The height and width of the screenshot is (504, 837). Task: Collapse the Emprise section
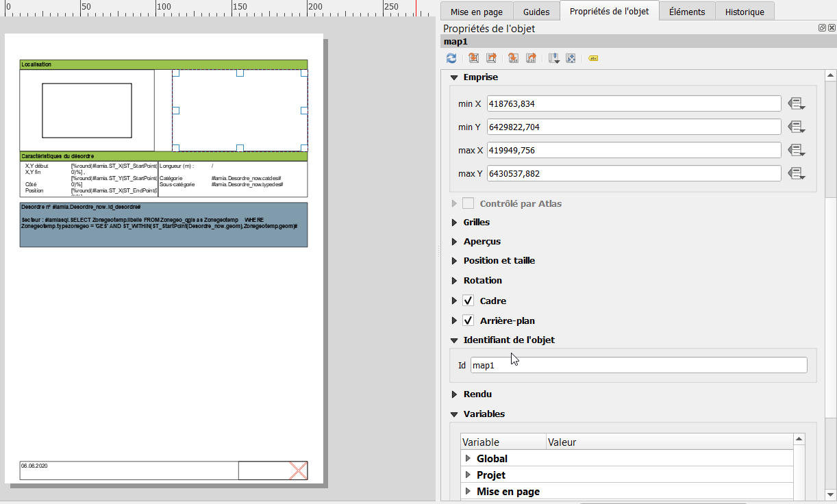point(454,77)
